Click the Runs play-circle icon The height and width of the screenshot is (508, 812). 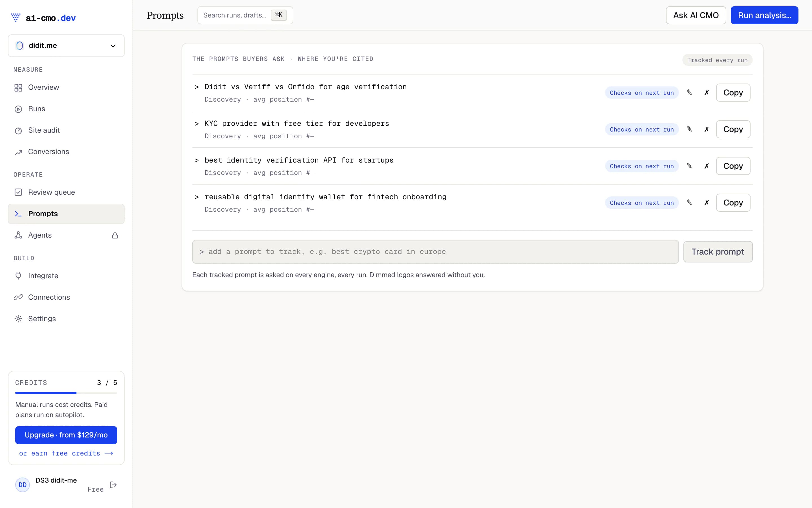18,109
